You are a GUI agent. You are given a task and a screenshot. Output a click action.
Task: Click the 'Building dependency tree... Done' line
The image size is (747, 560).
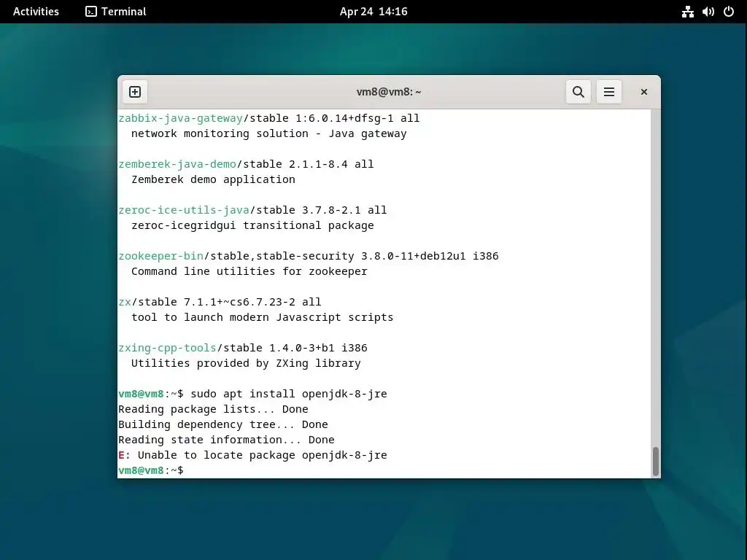[223, 424]
